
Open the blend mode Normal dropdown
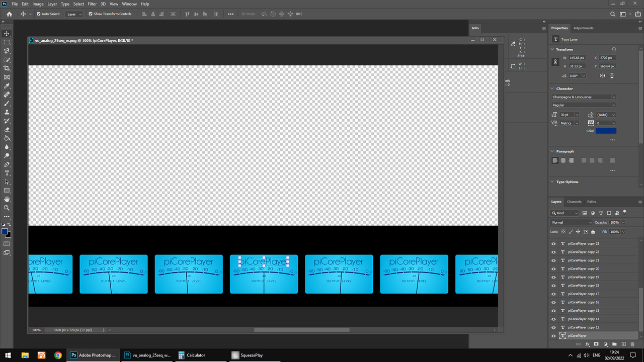(572, 222)
